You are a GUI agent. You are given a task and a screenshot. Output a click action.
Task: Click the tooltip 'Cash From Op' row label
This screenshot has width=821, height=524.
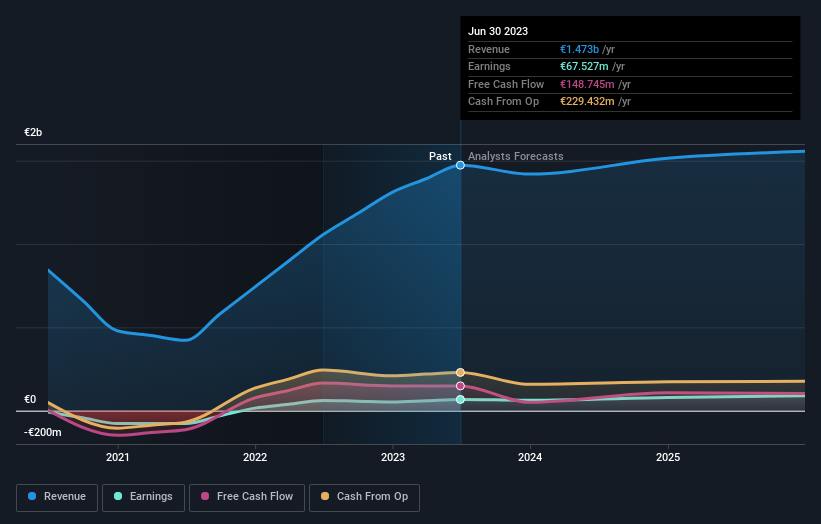click(503, 102)
